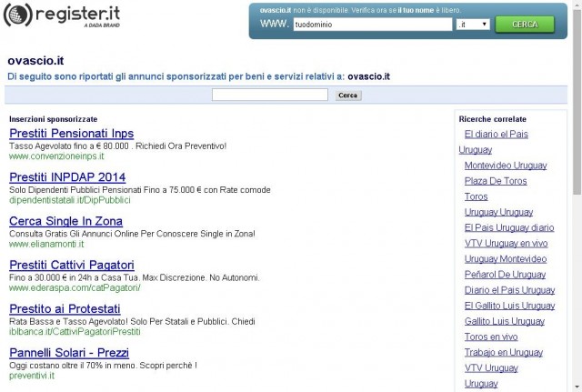The height and width of the screenshot is (392, 582).
Task: Click text 'Oggi costano oltre il 70% in meno'
Action: point(73,366)
